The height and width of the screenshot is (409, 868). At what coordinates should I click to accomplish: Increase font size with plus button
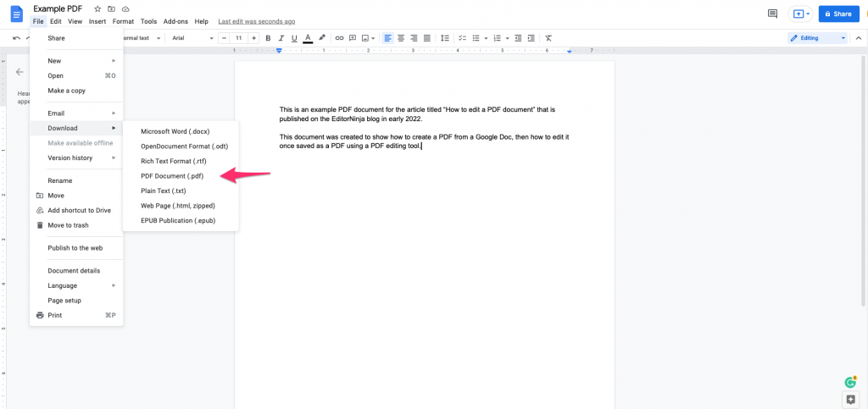(x=253, y=38)
